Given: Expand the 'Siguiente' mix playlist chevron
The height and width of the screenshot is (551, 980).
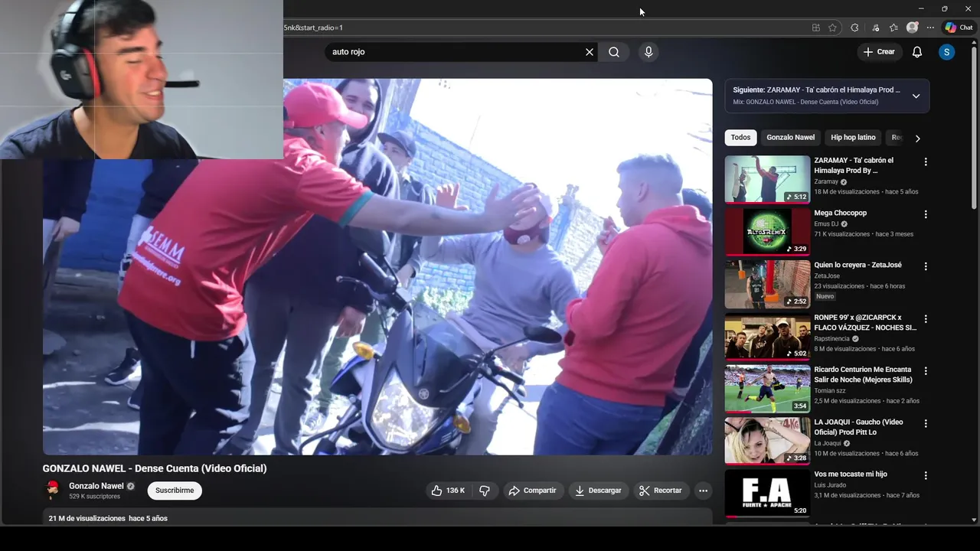Looking at the screenshot, I should point(916,96).
